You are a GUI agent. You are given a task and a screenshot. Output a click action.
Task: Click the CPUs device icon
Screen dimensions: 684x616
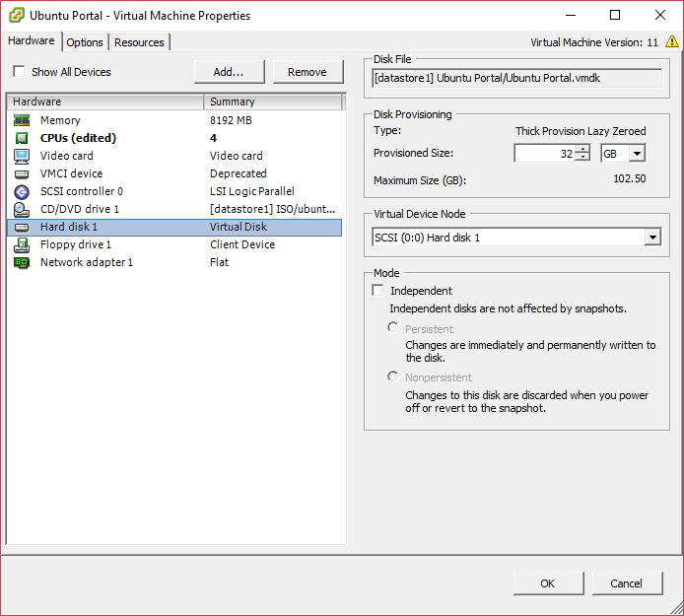click(x=22, y=138)
